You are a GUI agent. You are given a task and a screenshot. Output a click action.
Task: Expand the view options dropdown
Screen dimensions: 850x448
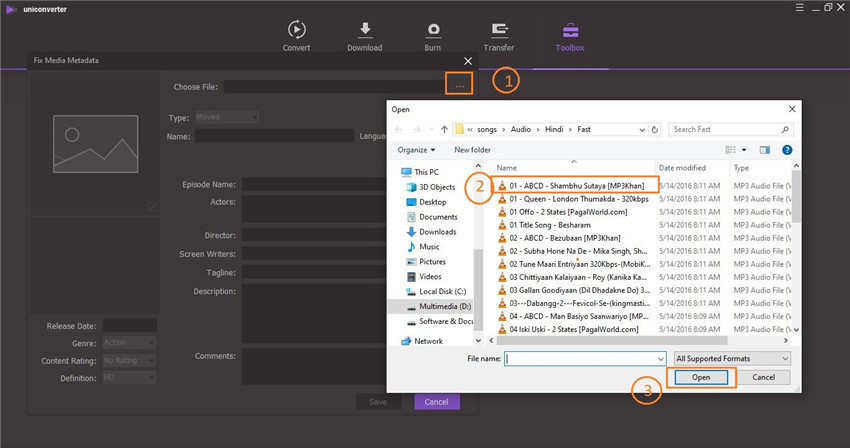[746, 150]
